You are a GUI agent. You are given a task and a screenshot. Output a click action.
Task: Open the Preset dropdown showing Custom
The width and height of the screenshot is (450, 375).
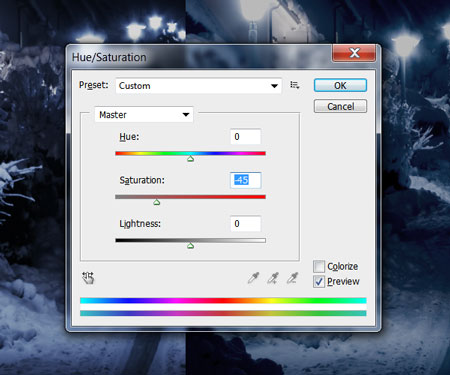click(199, 86)
